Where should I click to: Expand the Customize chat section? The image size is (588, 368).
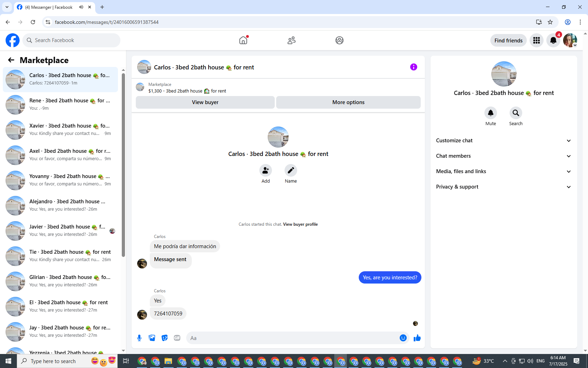(504, 141)
